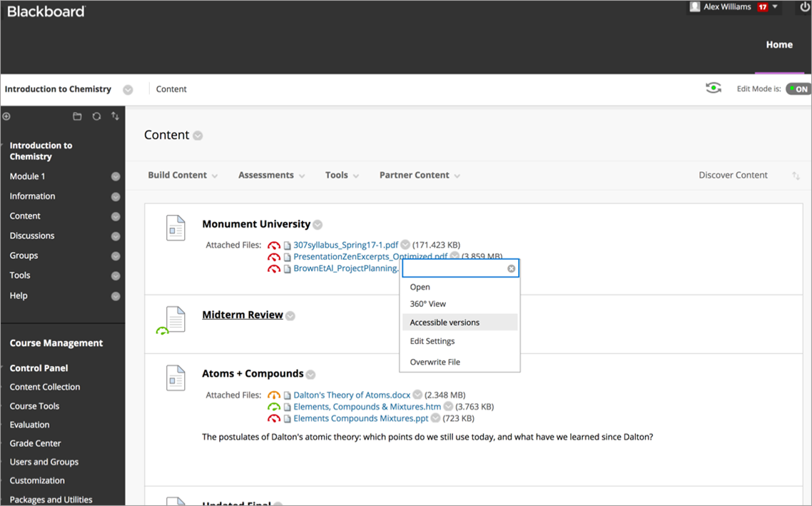The width and height of the screenshot is (812, 506).
Task: Click the red Ally accessibility gauge for 307syllabus_Spring17-1.pdf
Action: [274, 245]
